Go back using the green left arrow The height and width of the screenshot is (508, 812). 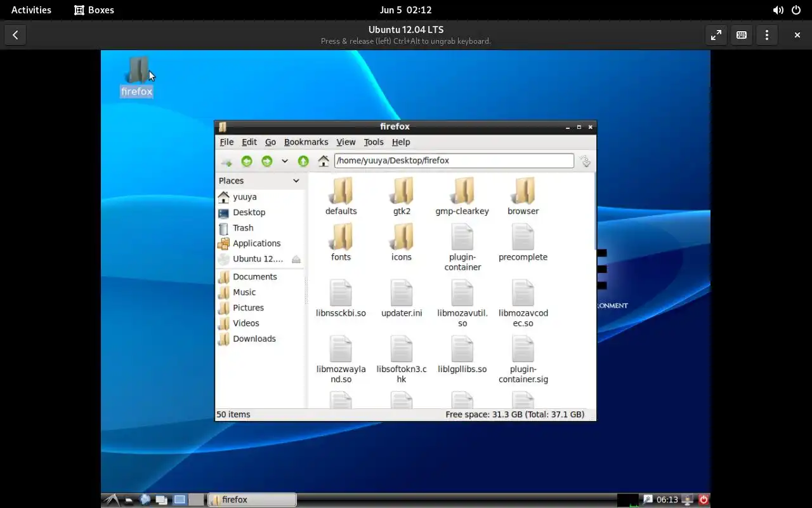point(247,161)
